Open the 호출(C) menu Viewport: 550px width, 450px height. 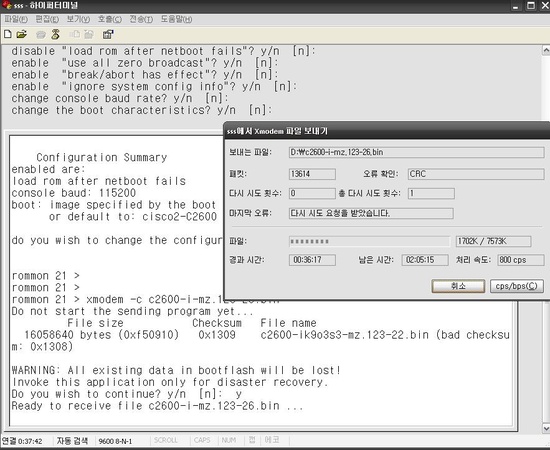coord(109,19)
